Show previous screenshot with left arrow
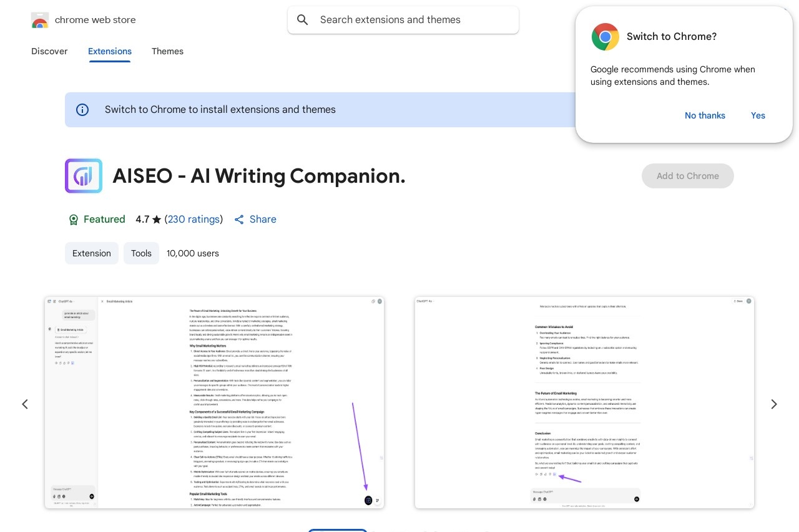This screenshot has height=532, width=799. click(25, 404)
